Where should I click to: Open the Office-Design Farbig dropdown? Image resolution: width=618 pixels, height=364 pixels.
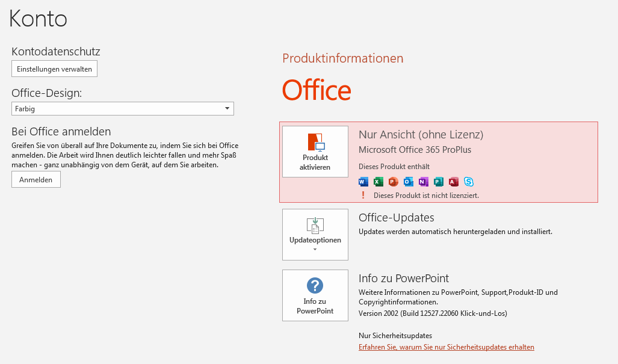click(x=123, y=109)
